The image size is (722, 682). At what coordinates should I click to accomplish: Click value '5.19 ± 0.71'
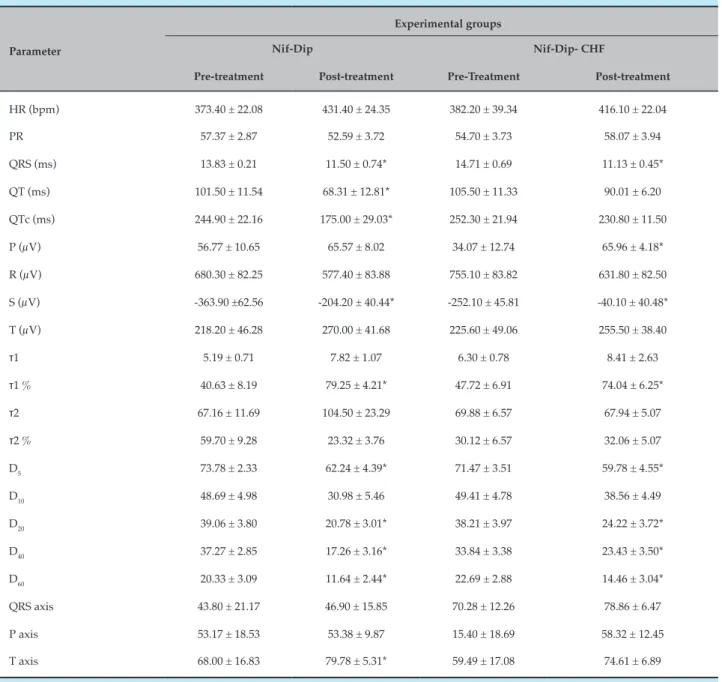tap(228, 357)
